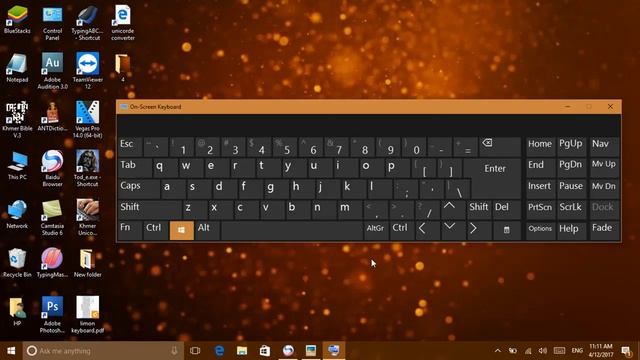Select the Khmer Bible V.3 icon
The height and width of the screenshot is (360, 640).
coord(17,120)
